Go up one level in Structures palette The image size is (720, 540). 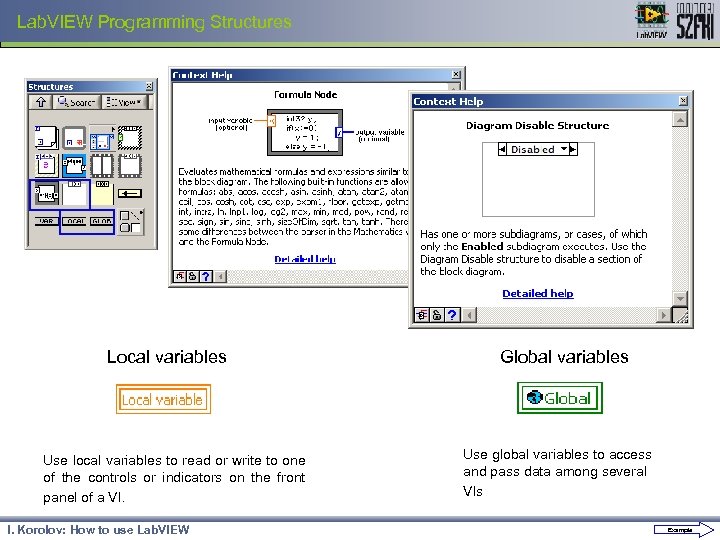point(40,102)
